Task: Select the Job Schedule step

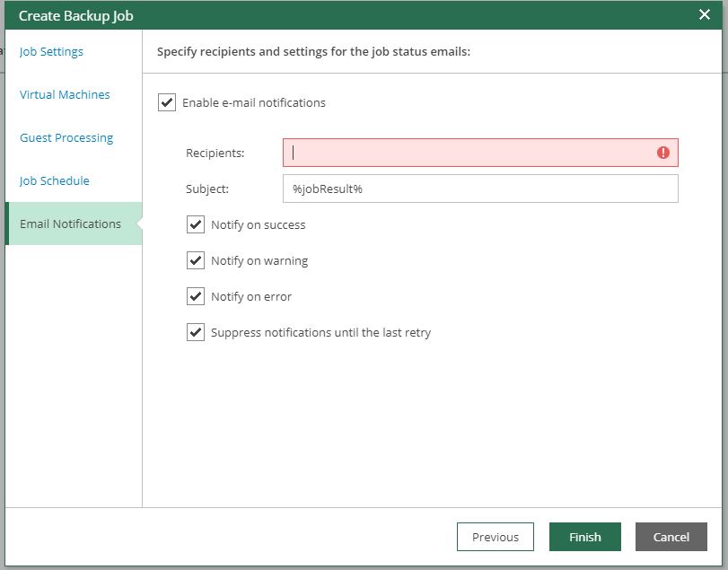Action: tap(55, 181)
